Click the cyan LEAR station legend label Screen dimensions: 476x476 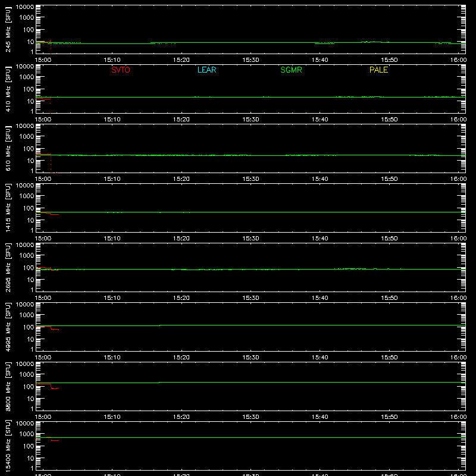click(x=206, y=70)
